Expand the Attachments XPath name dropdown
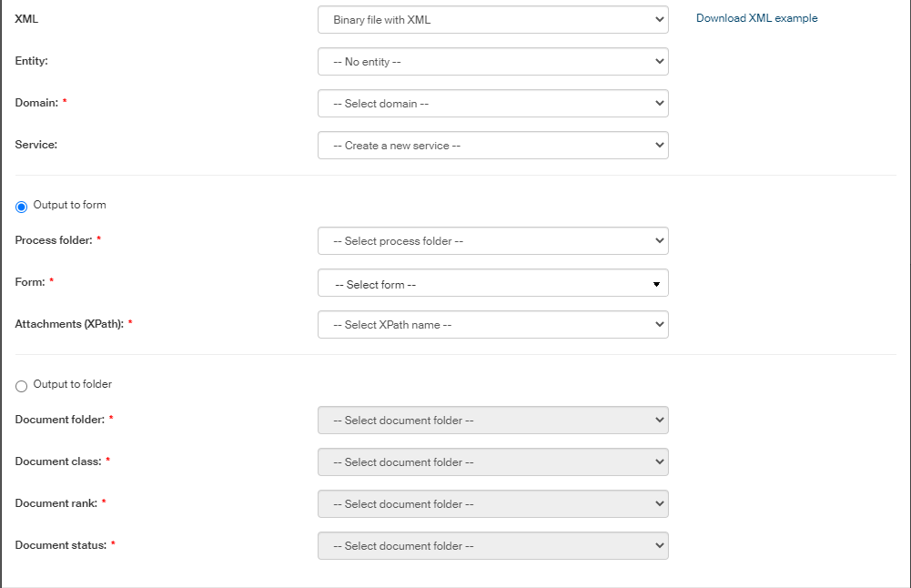Viewport: 911px width, 588px height. point(492,325)
